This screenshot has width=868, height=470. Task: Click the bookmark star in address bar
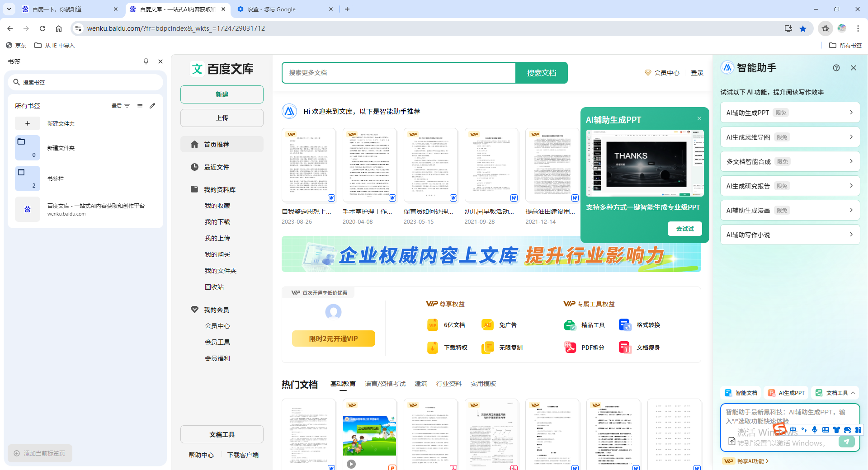click(803, 28)
